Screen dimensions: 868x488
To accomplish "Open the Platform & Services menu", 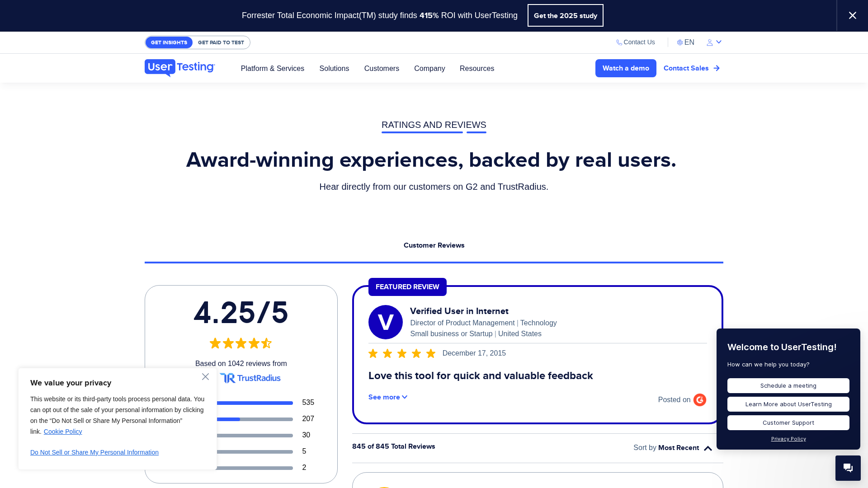I will pos(272,69).
